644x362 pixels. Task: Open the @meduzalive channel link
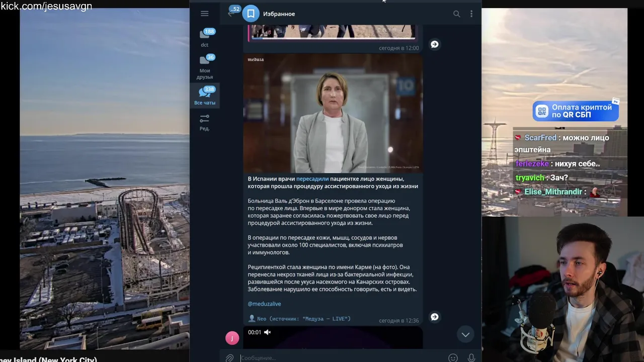point(264,304)
